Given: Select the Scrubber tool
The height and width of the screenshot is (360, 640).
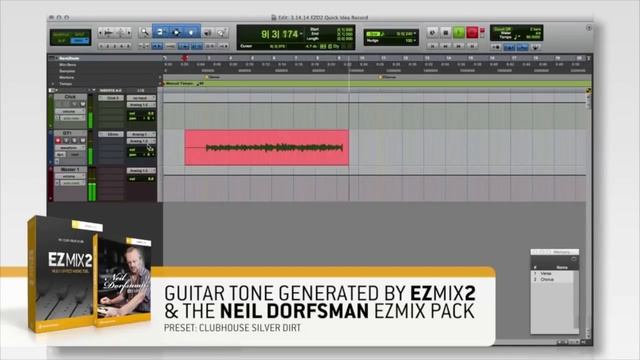Looking at the screenshot, I should tap(207, 33).
